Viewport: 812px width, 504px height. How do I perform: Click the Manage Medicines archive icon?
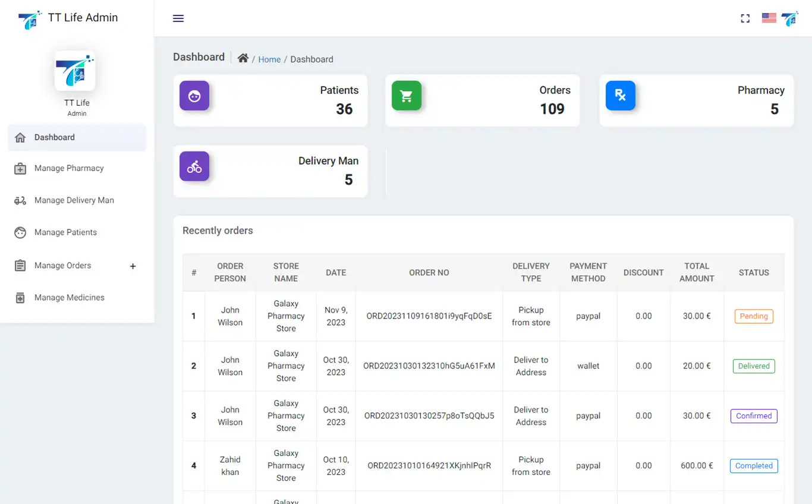(21, 297)
